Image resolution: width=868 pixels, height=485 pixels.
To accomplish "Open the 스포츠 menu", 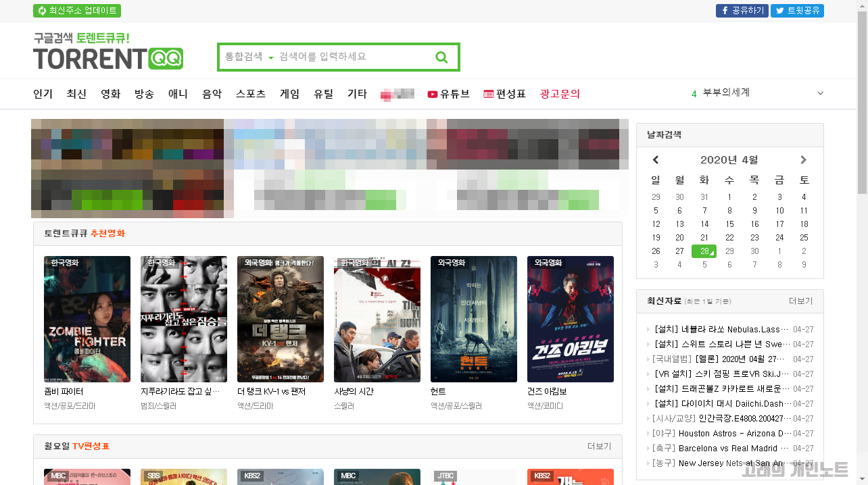I will (251, 94).
